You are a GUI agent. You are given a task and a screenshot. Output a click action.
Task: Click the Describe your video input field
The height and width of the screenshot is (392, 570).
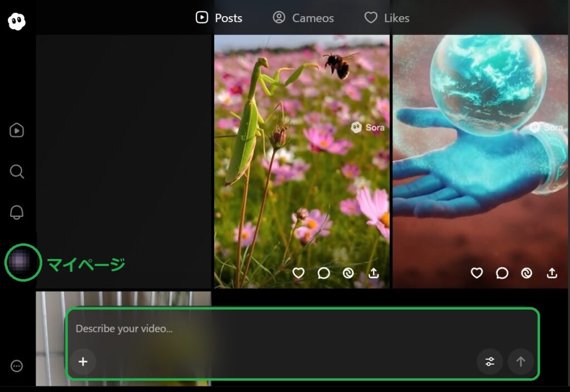[267, 329]
